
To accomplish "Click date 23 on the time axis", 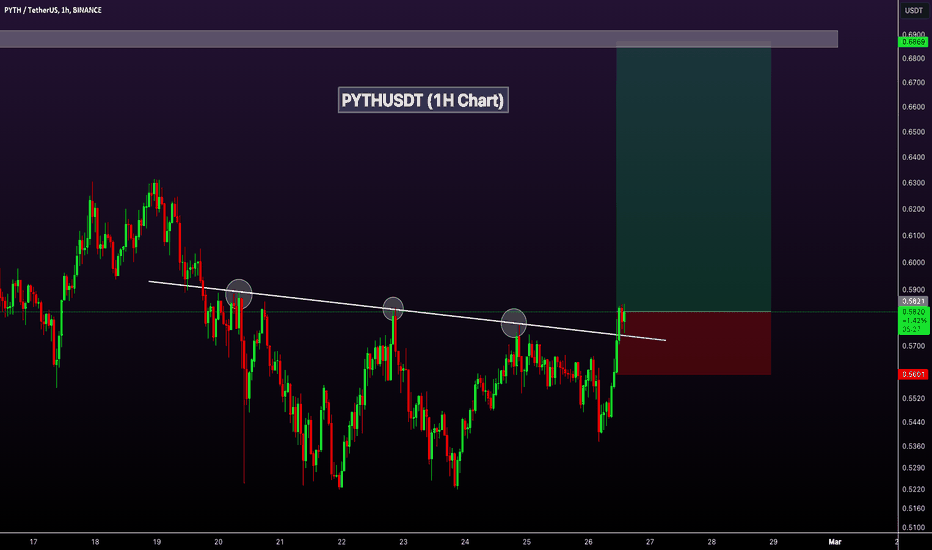I will tap(404, 542).
